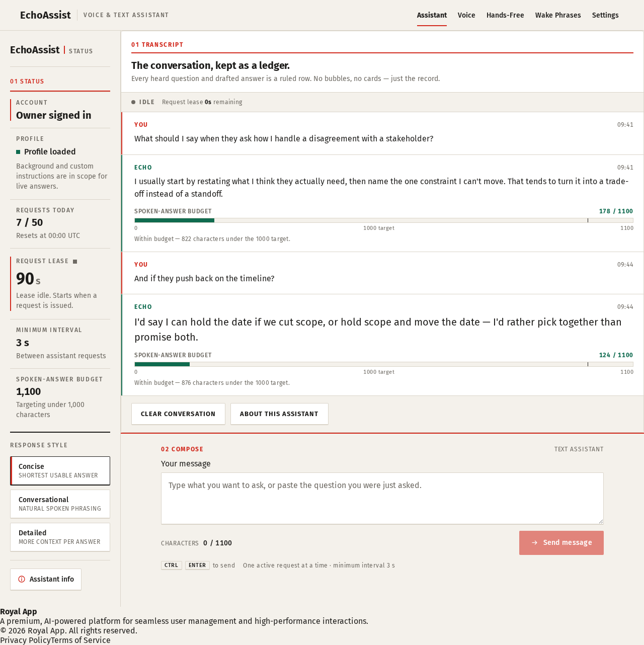The width and height of the screenshot is (644, 645).
Task: Focus the Your message text area
Action: pos(382,499)
